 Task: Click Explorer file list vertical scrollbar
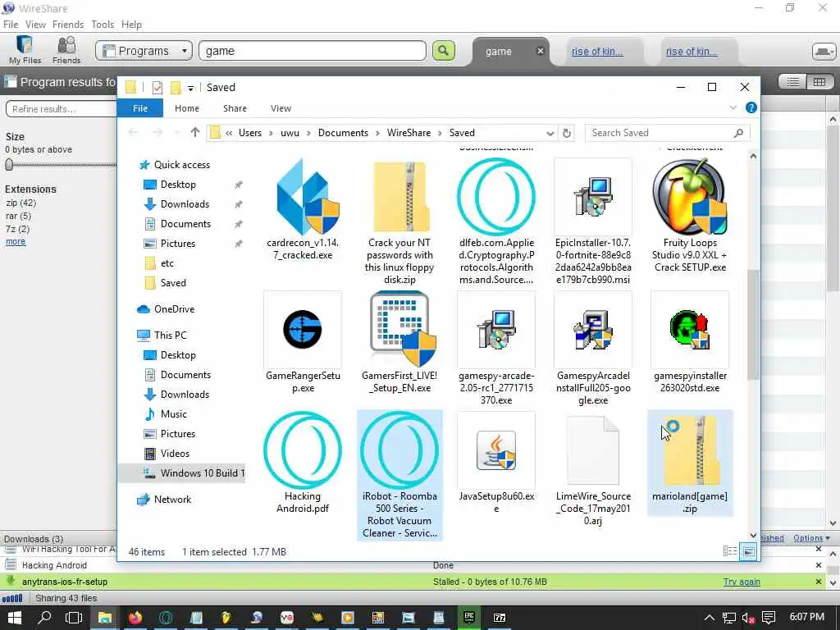(753, 324)
